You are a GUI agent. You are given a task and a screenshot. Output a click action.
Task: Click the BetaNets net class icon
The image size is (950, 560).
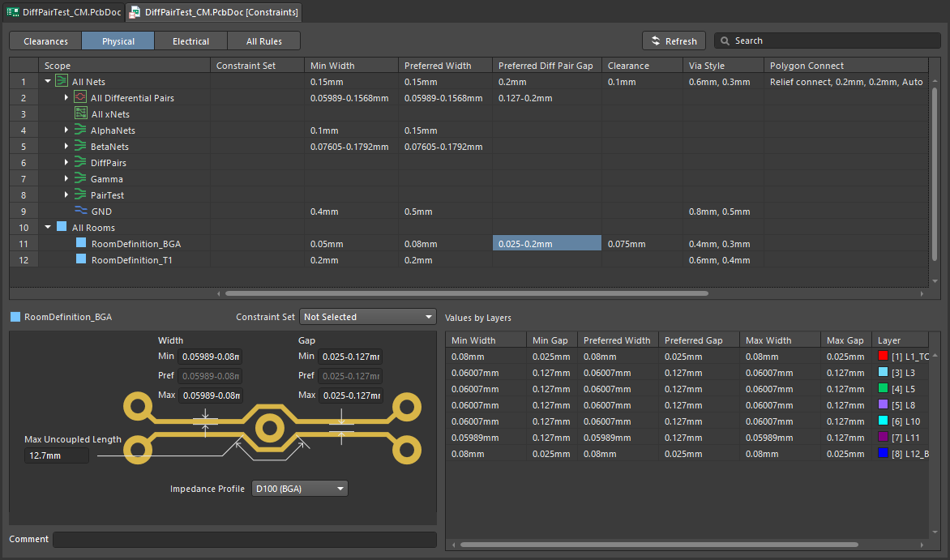[x=80, y=146]
